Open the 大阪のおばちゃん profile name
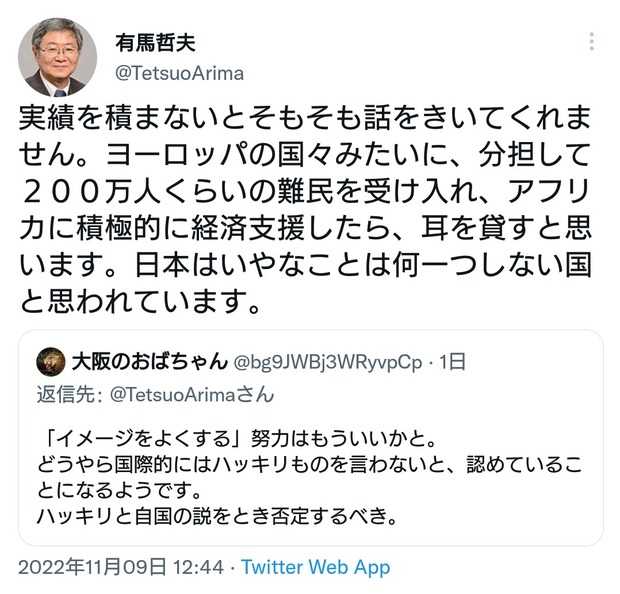This screenshot has height=594, width=620. pos(150,361)
